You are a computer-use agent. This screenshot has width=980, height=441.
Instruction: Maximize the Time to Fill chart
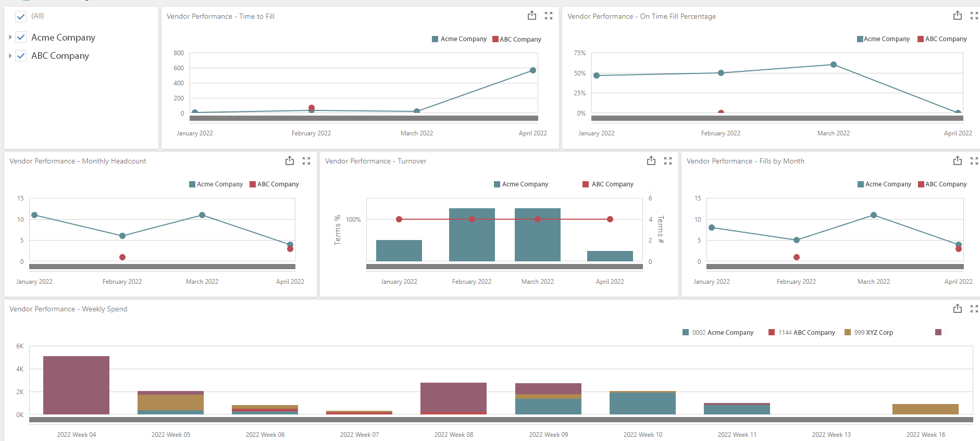(x=549, y=16)
